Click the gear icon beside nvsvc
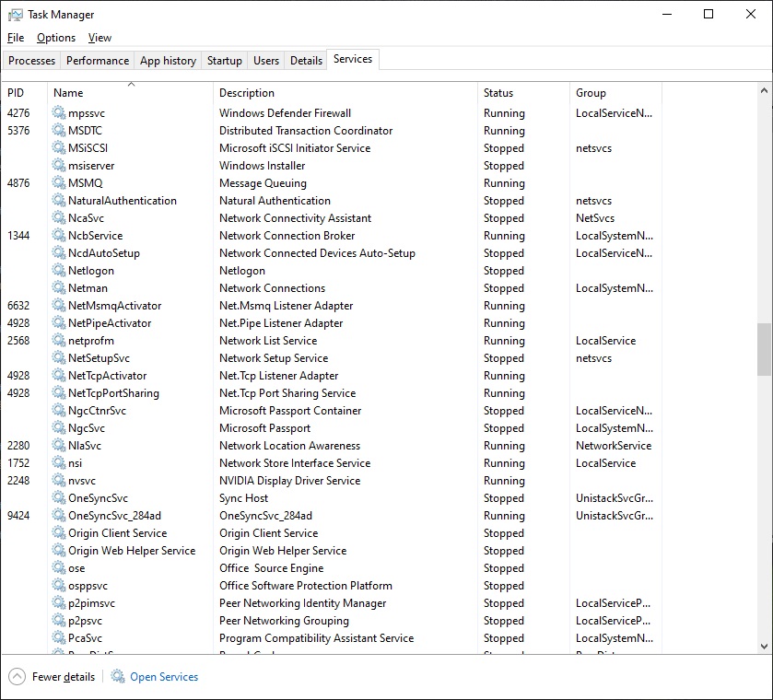 pyautogui.click(x=59, y=480)
